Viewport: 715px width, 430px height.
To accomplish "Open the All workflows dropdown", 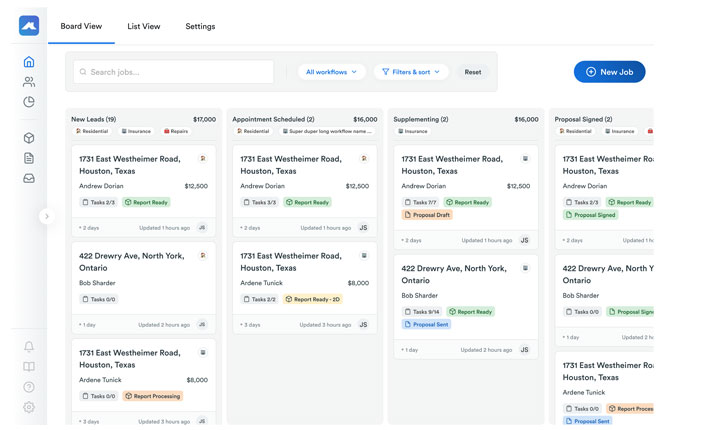I will 331,72.
